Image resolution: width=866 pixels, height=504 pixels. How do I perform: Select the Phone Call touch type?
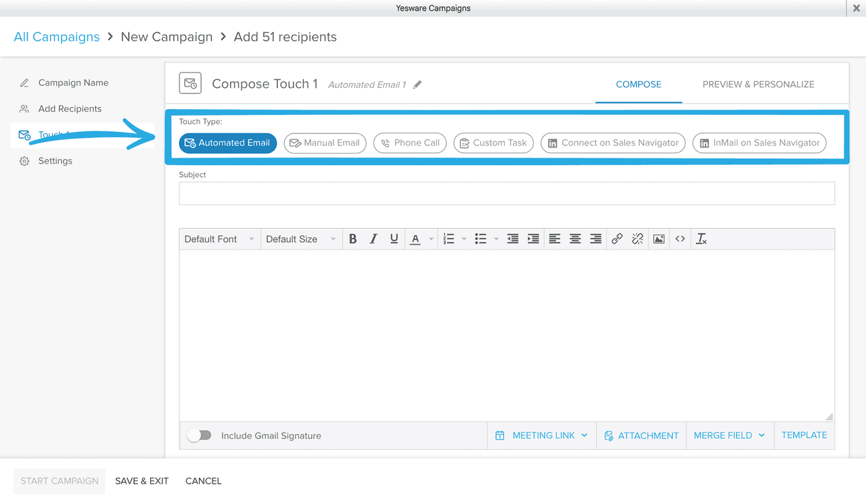409,143
